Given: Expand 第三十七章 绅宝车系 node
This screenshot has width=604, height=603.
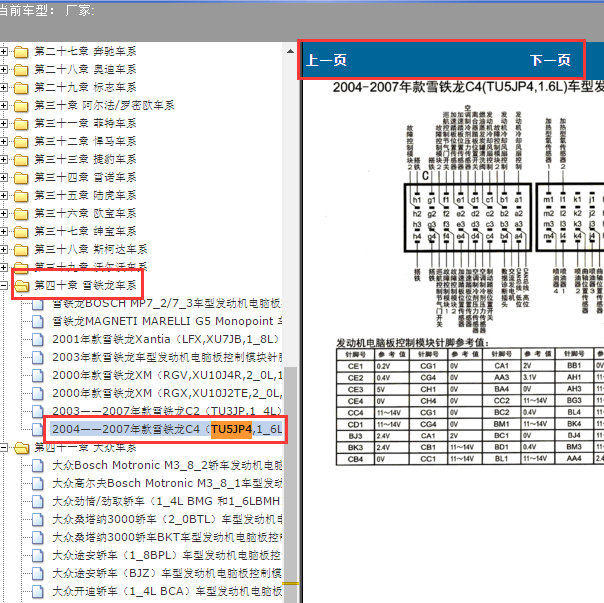Looking at the screenshot, I should tap(3, 231).
